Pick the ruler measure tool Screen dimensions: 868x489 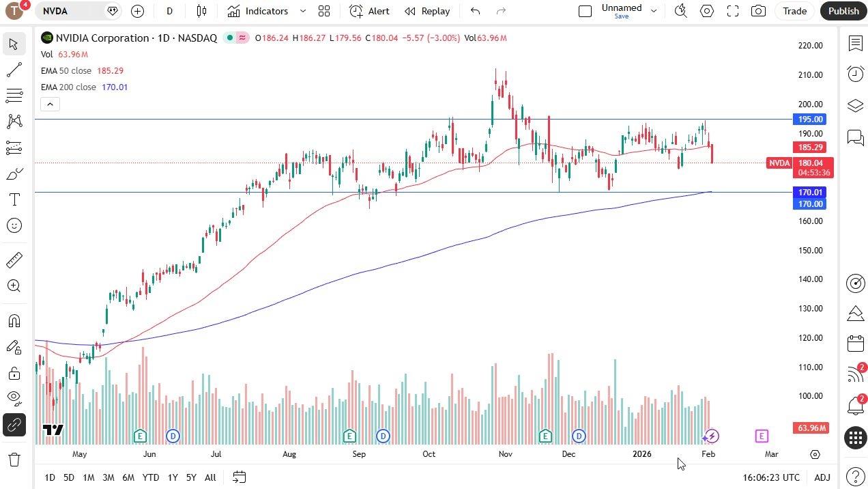point(14,260)
